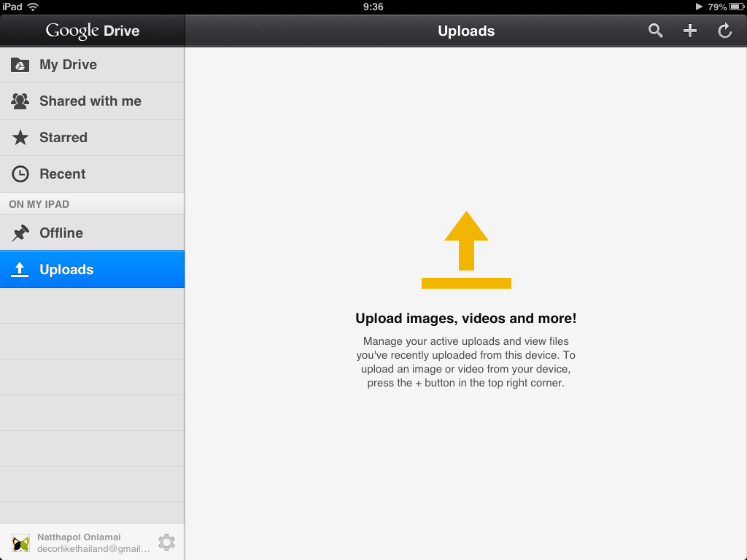Tap the Recent clock icon

20,174
